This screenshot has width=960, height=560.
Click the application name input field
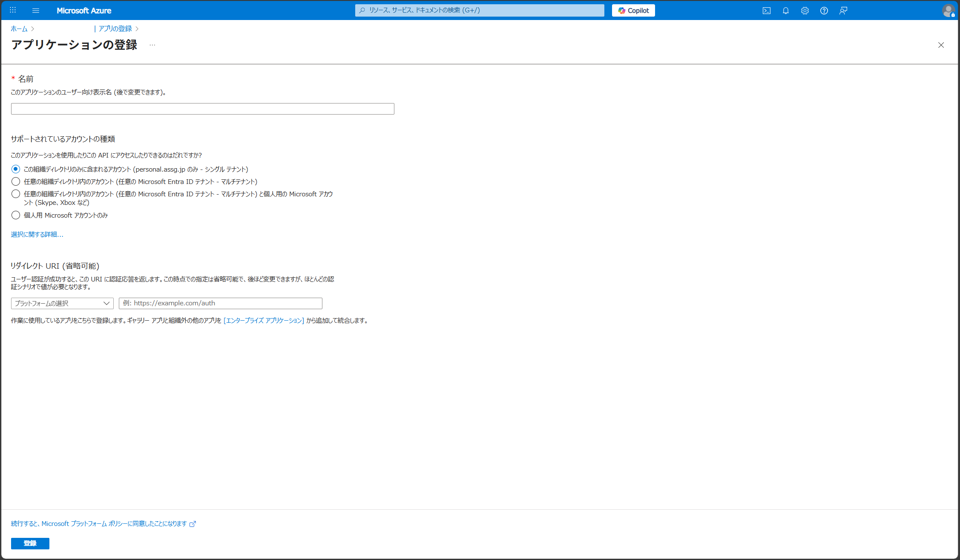202,109
